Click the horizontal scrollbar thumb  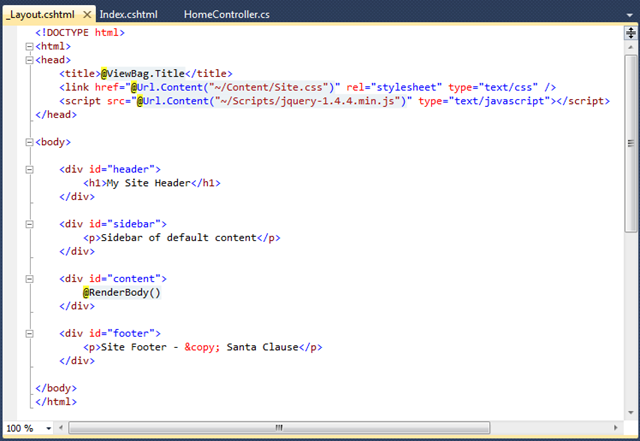pos(279,428)
